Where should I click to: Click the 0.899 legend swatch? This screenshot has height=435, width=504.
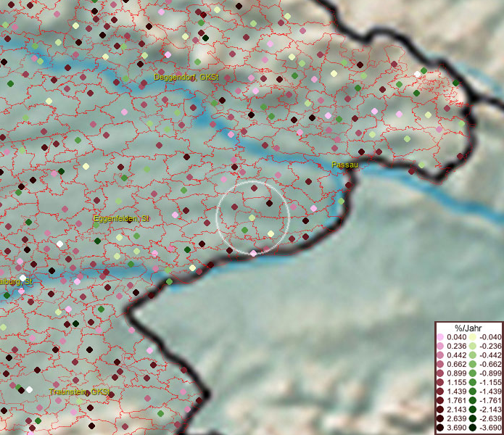click(441, 371)
